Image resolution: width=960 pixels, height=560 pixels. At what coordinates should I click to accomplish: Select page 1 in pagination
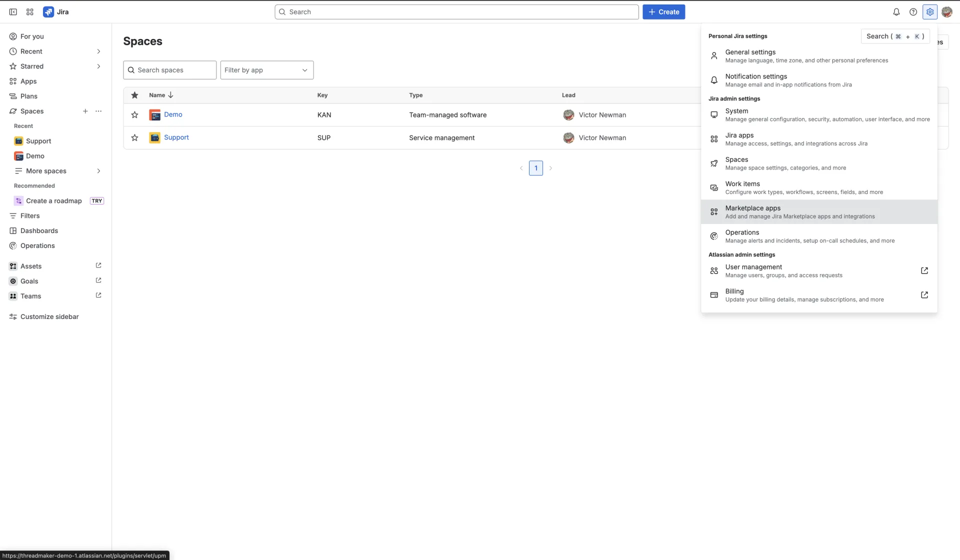(x=536, y=168)
